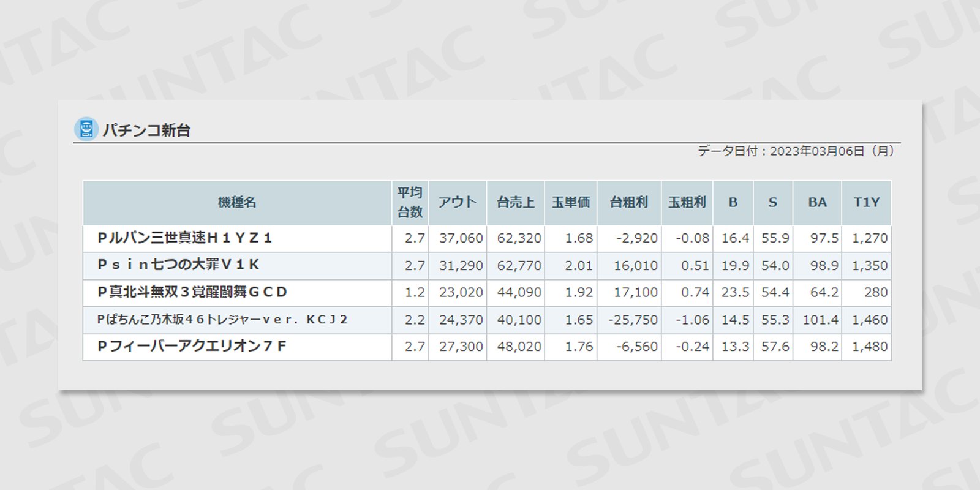
Task: Click 玉粗利 value -1.06
Action: click(693, 320)
